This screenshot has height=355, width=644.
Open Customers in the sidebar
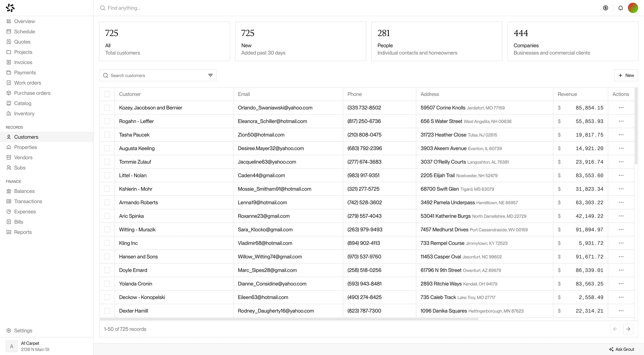click(47, 137)
